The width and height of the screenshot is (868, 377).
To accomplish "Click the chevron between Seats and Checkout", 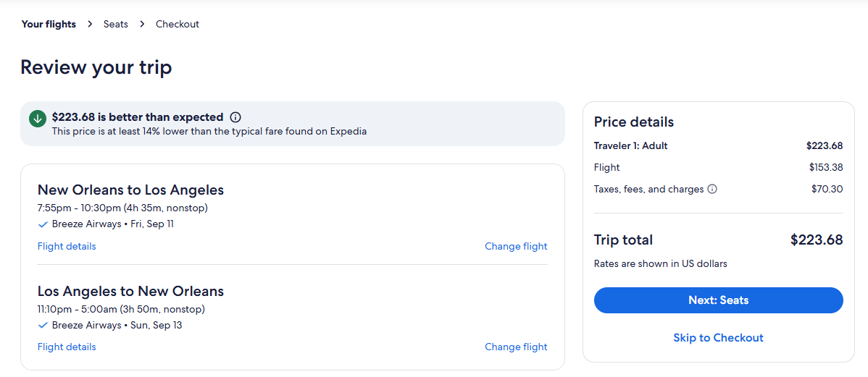I will tap(142, 25).
